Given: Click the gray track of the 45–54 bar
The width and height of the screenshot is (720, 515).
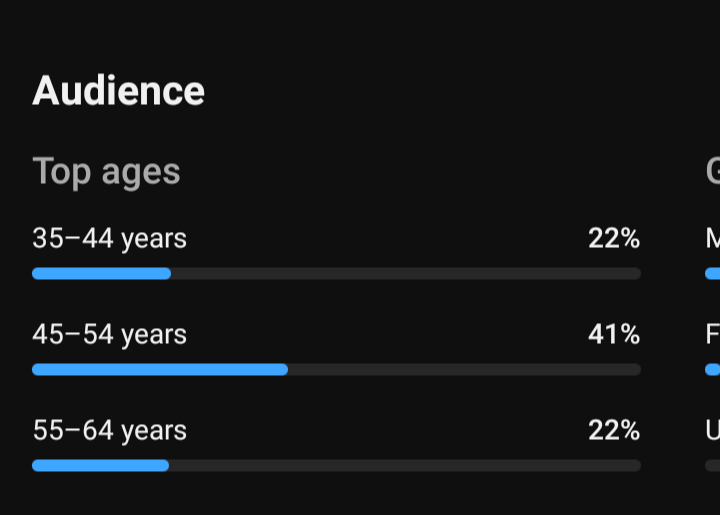Looking at the screenshot, I should [x=464, y=369].
